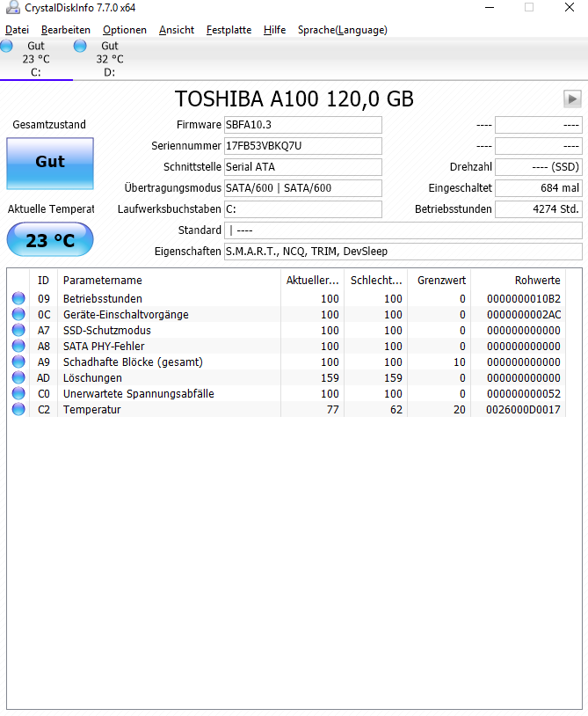Open the Sprache(Language) menu
588x716 pixels.
tap(343, 30)
